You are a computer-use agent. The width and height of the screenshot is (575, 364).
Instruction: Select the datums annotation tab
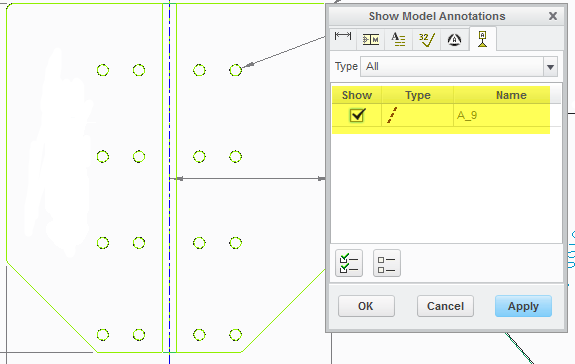pos(483,39)
